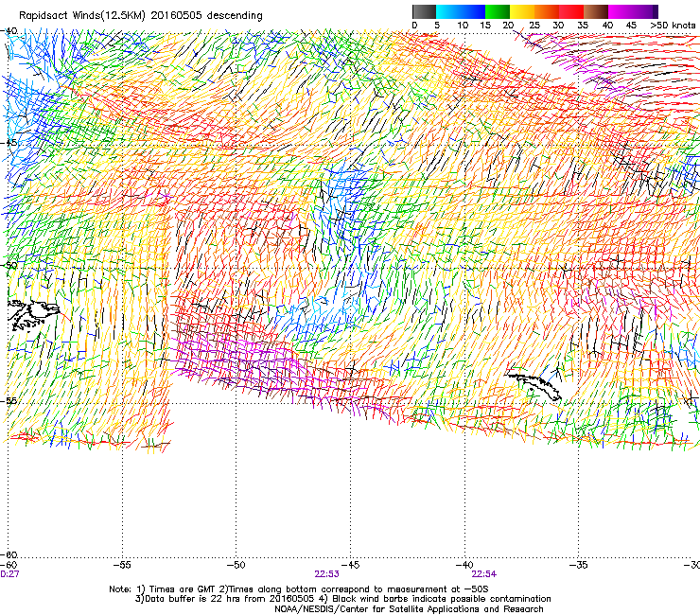Click the green 15-20 knots legend segment

click(x=498, y=11)
